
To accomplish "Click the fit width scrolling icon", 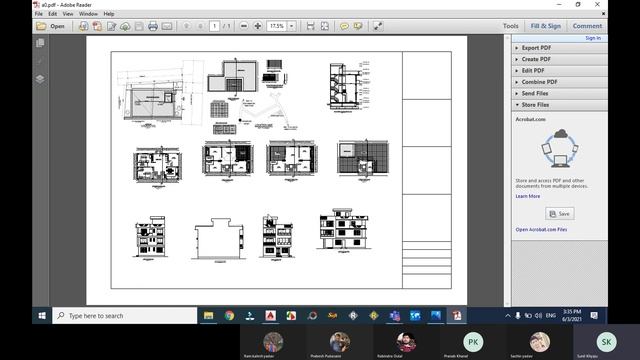I will tap(311, 26).
